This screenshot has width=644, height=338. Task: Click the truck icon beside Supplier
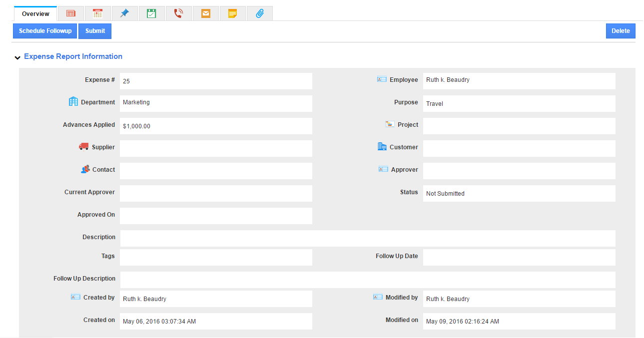84,147
